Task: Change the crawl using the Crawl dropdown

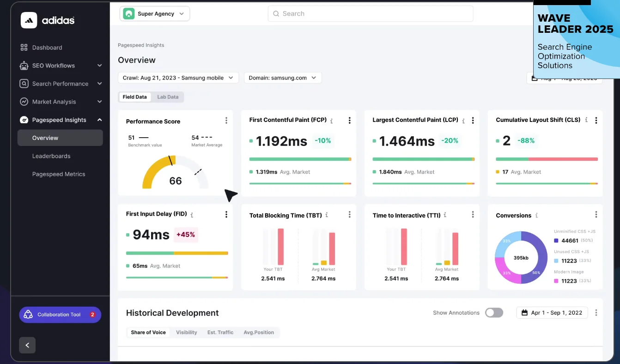Action: [178, 78]
